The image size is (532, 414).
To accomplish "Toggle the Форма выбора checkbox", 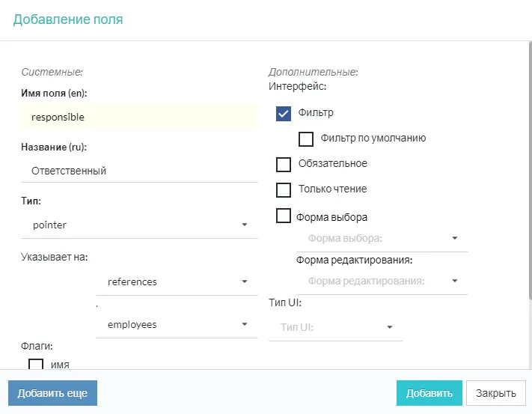I will point(284,216).
